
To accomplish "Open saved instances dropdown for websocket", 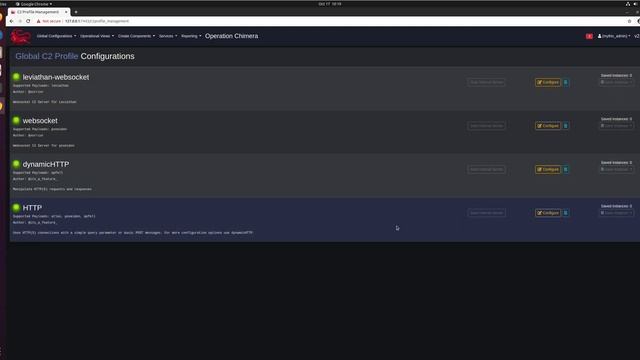I will [616, 126].
